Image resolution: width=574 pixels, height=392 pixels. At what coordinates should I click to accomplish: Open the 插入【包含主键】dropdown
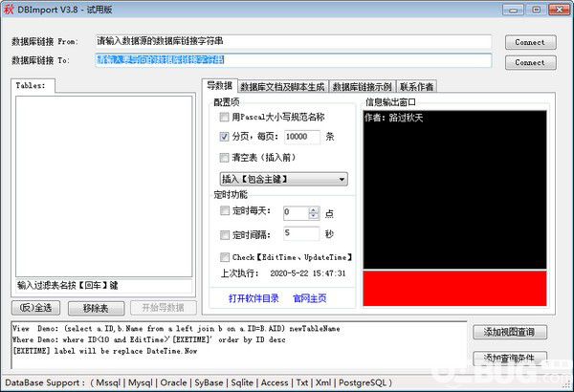(x=284, y=179)
